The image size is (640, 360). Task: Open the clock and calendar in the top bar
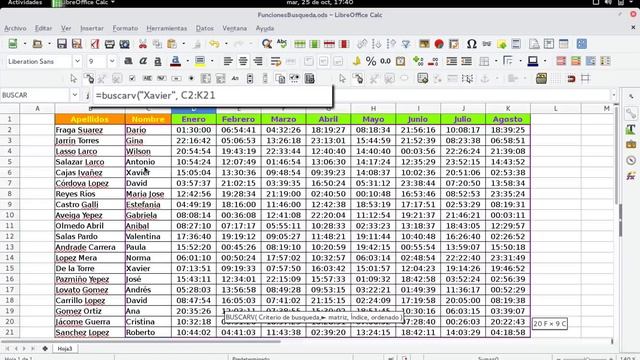pyautogui.click(x=320, y=2)
